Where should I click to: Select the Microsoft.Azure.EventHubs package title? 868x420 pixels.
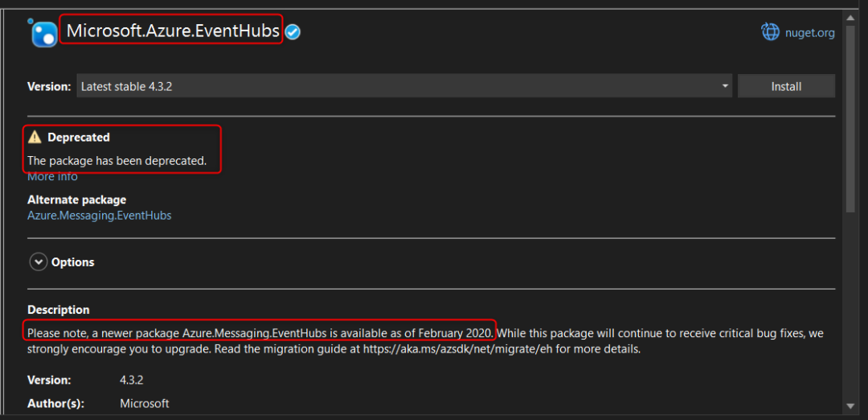[x=173, y=31]
